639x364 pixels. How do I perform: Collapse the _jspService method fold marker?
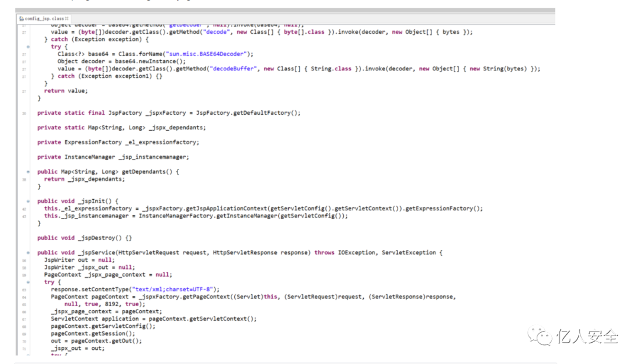[28, 252]
